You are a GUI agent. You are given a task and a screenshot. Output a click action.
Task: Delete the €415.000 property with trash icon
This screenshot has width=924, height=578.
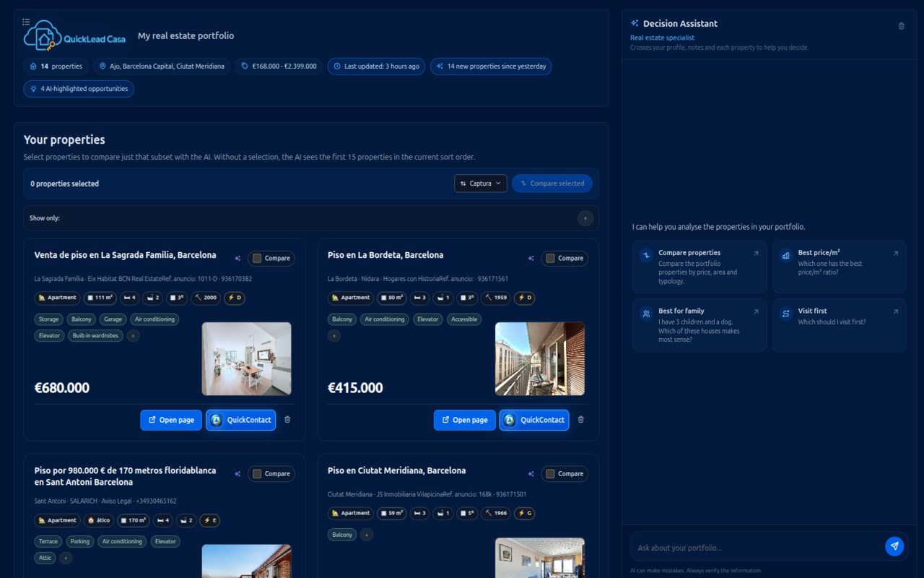(x=580, y=420)
